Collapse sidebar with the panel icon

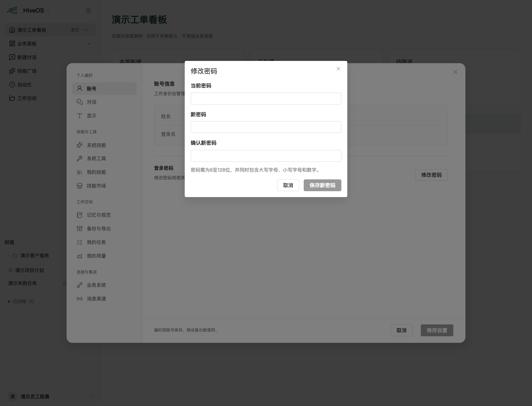tap(89, 10)
